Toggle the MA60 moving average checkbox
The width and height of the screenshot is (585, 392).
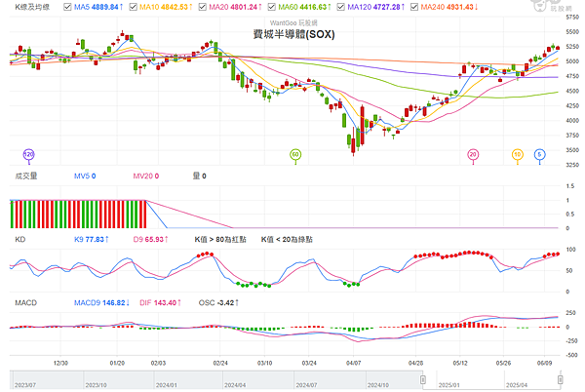pyautogui.click(x=272, y=7)
